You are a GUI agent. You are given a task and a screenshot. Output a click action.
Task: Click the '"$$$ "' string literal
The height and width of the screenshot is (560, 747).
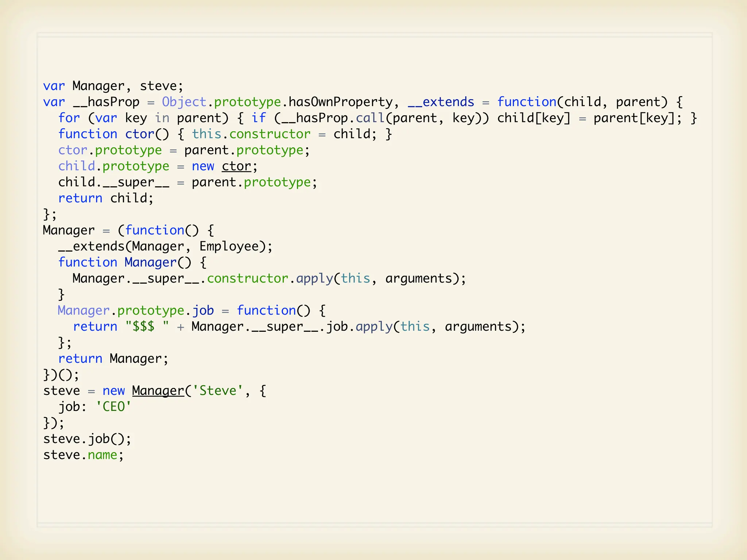coord(147,327)
